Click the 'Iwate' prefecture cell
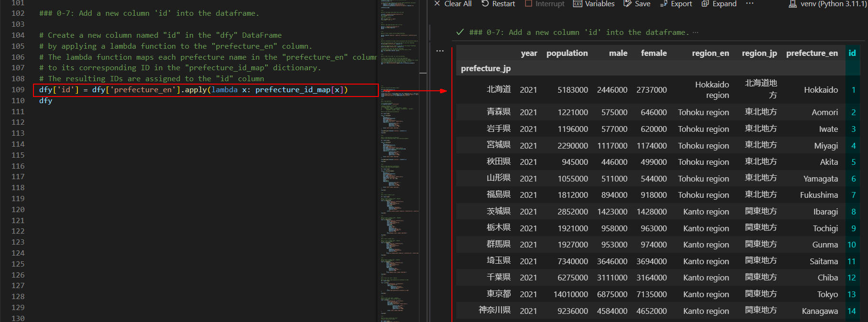Viewport: 868px width, 322px height. (x=828, y=129)
